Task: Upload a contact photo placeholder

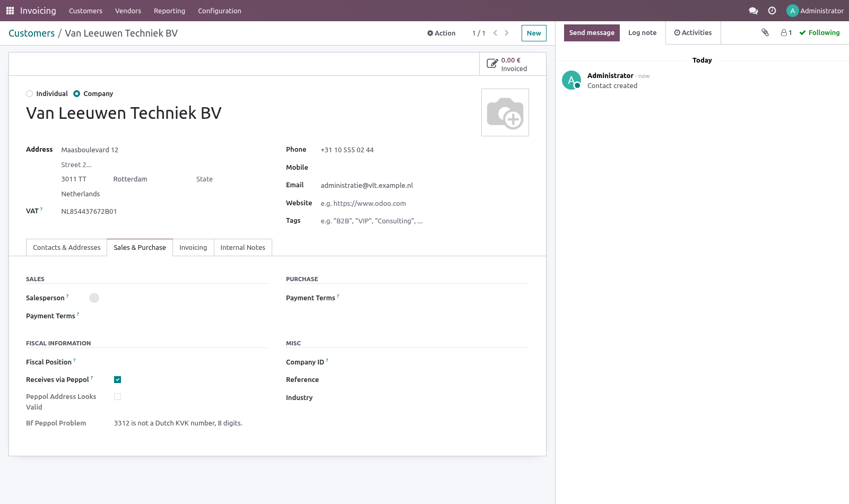Action: click(x=505, y=112)
